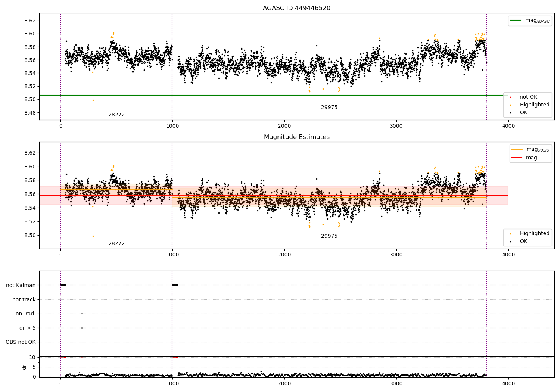560x392 pixels.
Task: Click the 'Highlighted' legend entry in the middle plot
Action: point(530,234)
